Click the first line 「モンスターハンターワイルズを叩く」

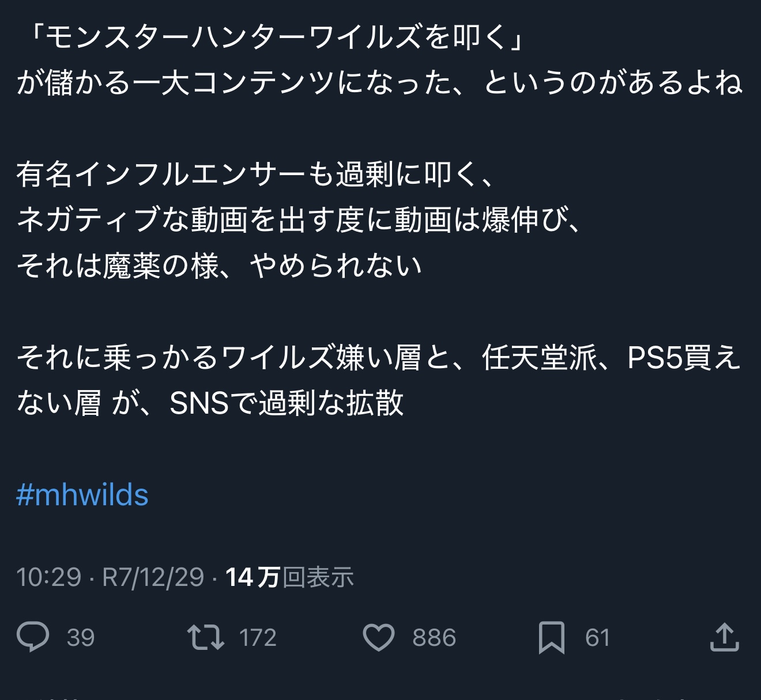[x=275, y=38]
